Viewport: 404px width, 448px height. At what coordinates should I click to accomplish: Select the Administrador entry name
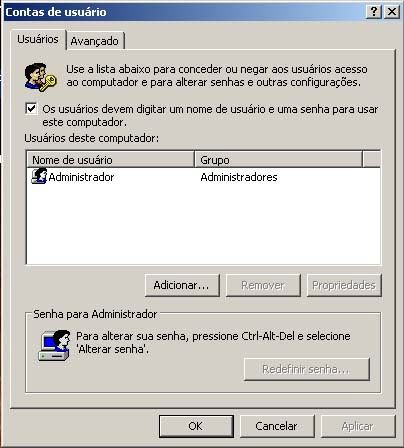81,177
